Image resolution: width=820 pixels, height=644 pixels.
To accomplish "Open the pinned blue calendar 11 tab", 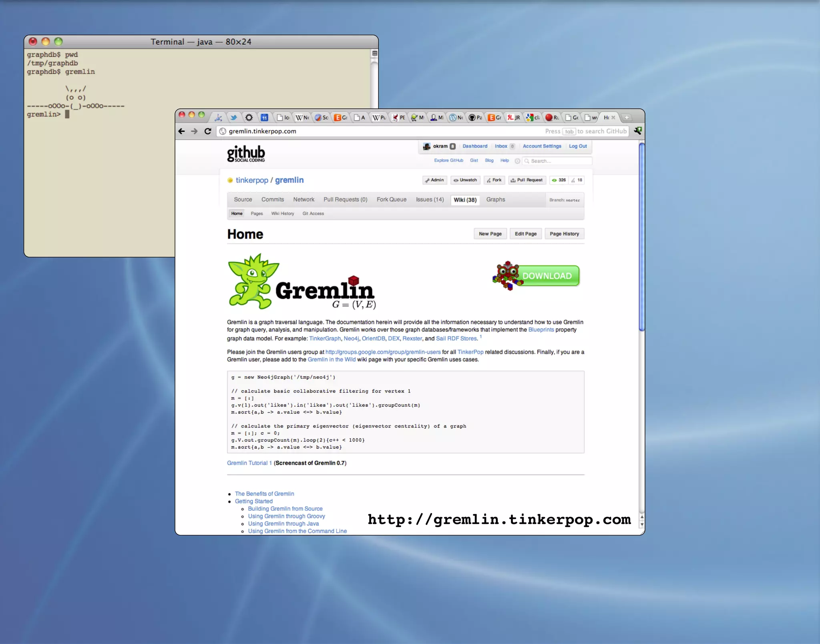I will [x=264, y=117].
